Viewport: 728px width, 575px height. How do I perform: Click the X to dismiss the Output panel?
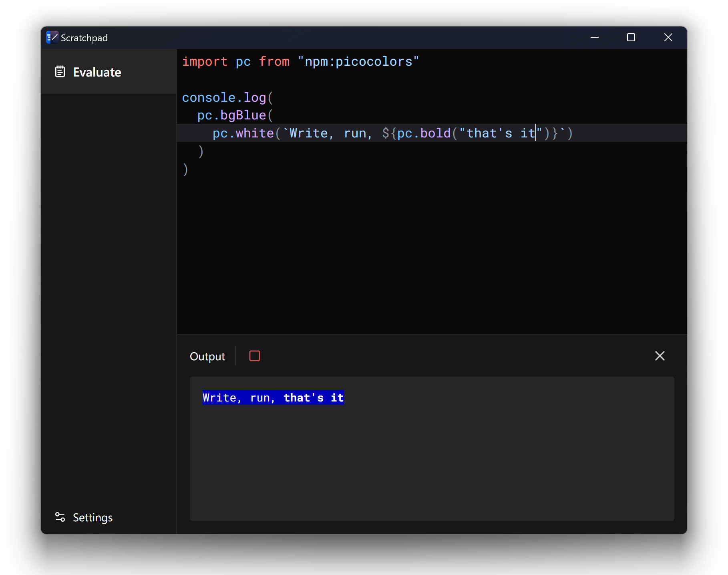(660, 356)
